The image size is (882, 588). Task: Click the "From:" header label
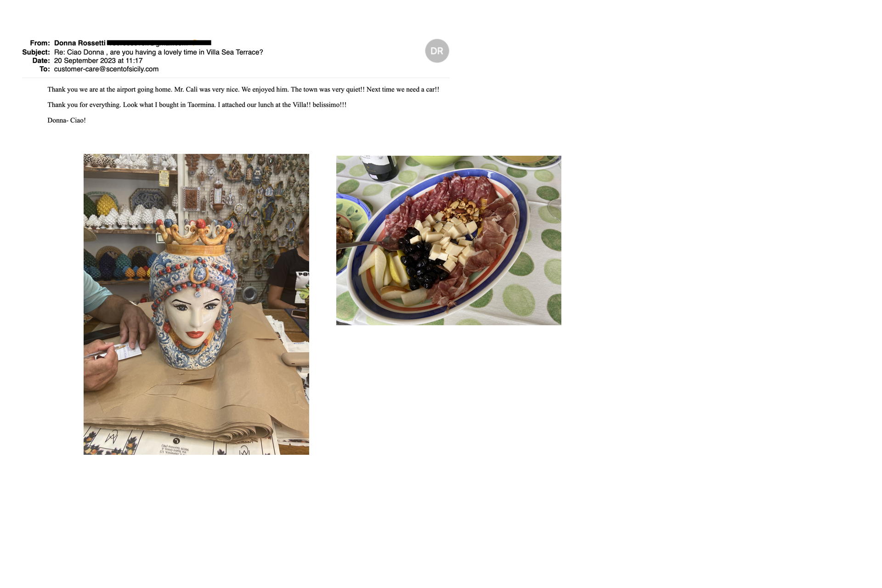(x=40, y=43)
